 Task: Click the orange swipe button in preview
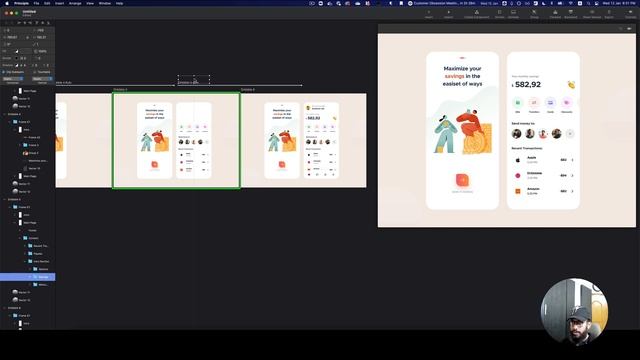pyautogui.click(x=462, y=180)
